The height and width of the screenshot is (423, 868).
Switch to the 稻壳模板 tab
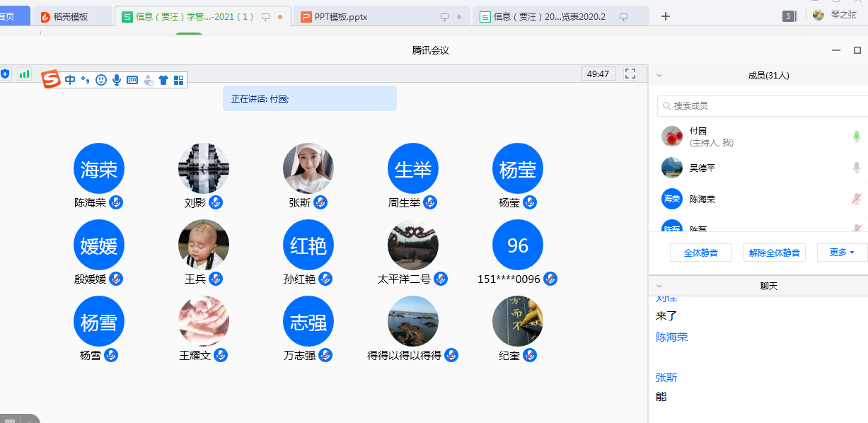pyautogui.click(x=71, y=16)
